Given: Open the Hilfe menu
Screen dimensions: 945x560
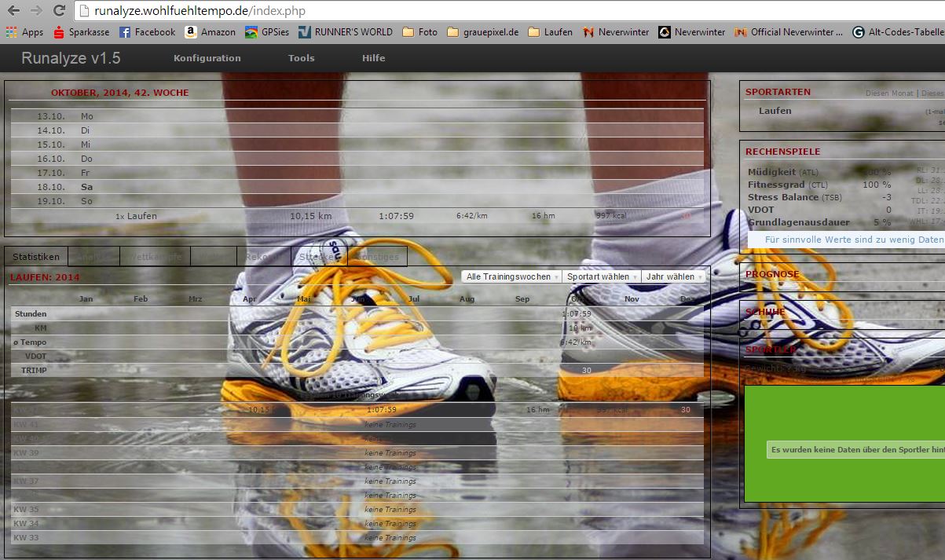Looking at the screenshot, I should (x=373, y=58).
